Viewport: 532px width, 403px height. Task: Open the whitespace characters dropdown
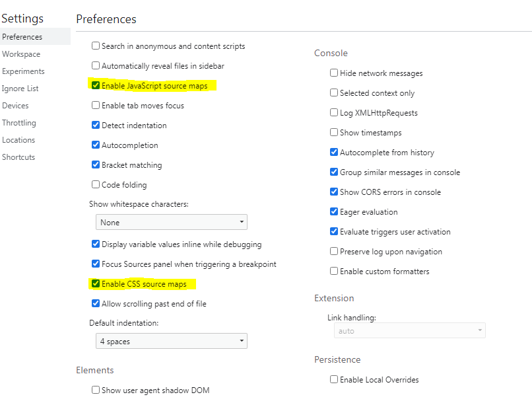pos(172,223)
